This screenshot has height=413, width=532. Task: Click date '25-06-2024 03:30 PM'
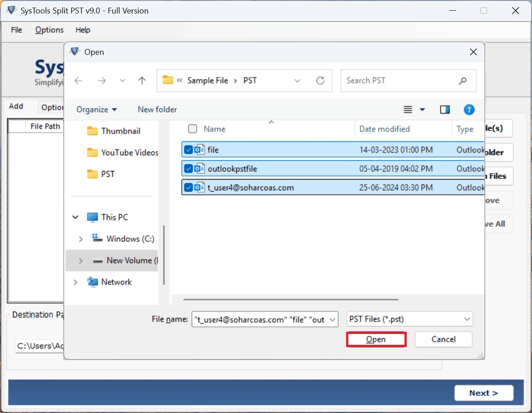pos(396,188)
